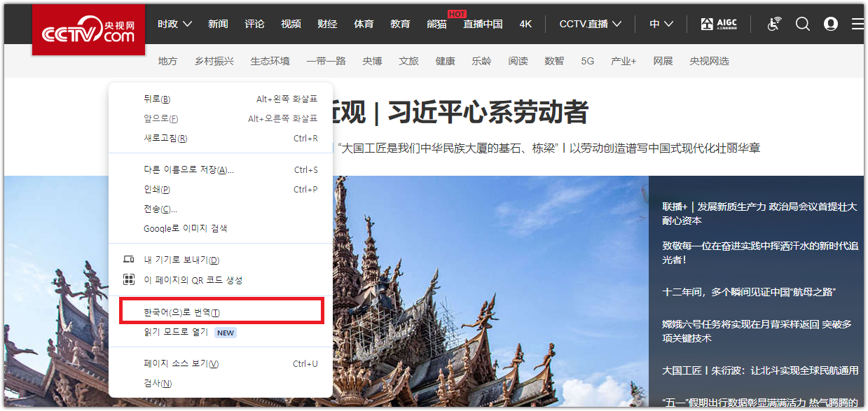The width and height of the screenshot is (868, 411).
Task: Go to 生态环境 section
Action: coord(270,61)
